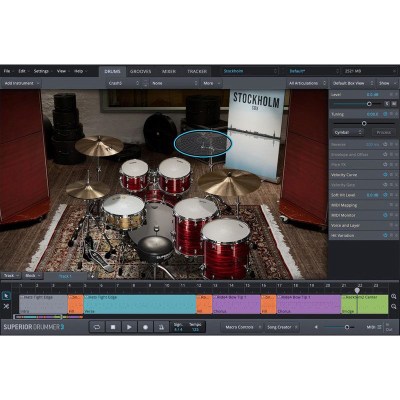The height and width of the screenshot is (400, 400).
Task: Switch to the Grooves tab
Action: coord(140,71)
